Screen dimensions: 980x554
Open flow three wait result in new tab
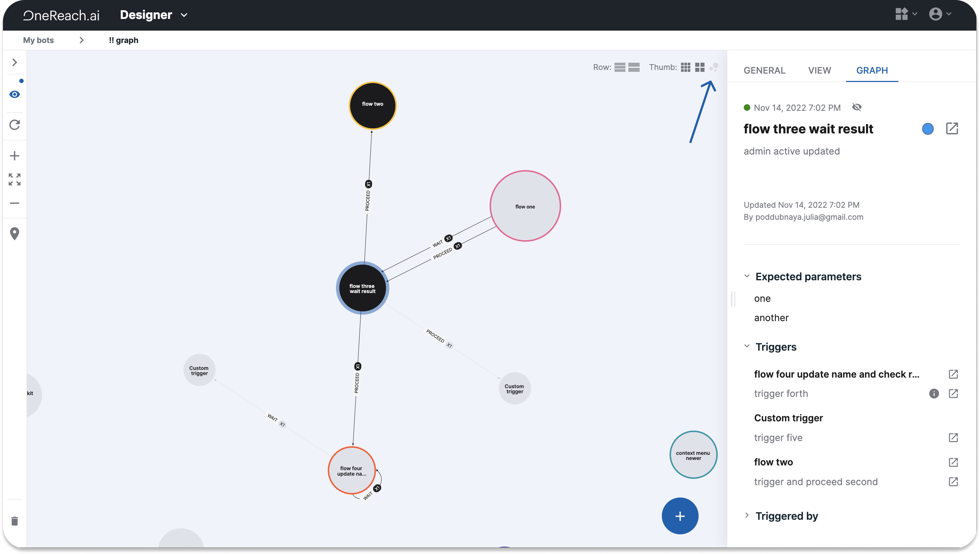tap(952, 129)
